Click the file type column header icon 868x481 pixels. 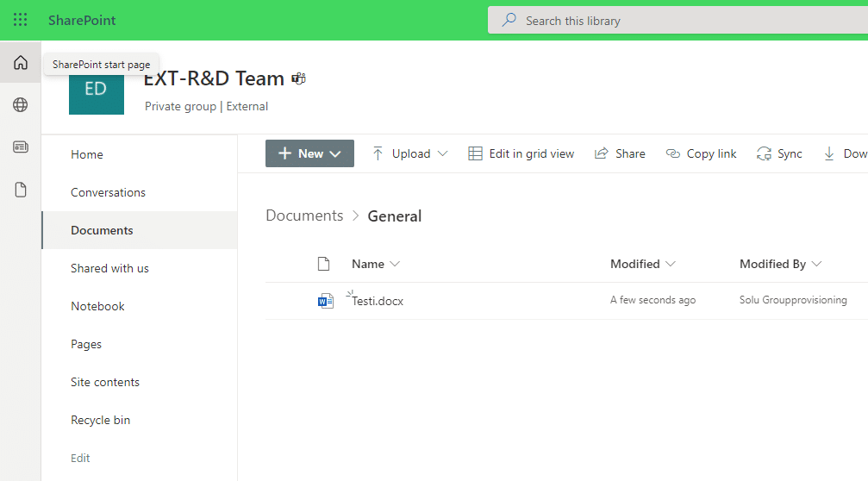pyautogui.click(x=324, y=264)
